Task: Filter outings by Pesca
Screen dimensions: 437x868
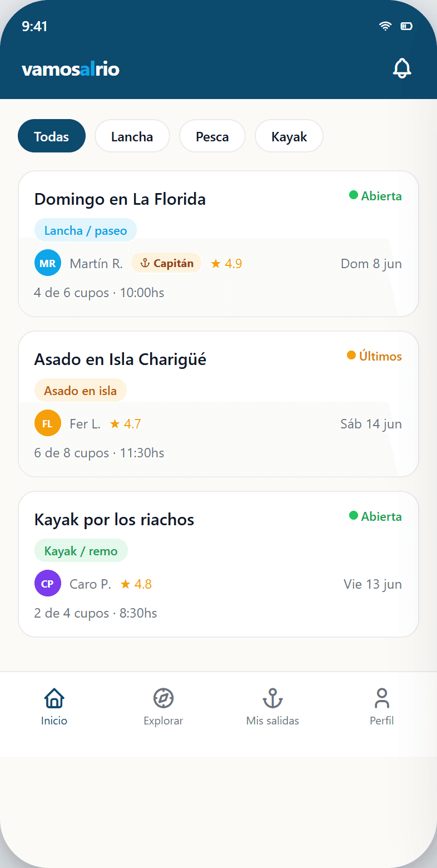Action: (x=212, y=136)
